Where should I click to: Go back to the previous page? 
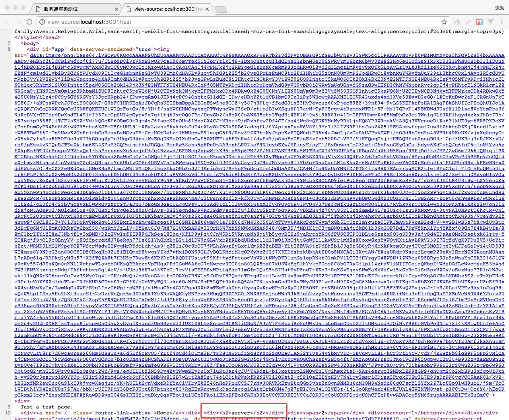[x=8, y=22]
